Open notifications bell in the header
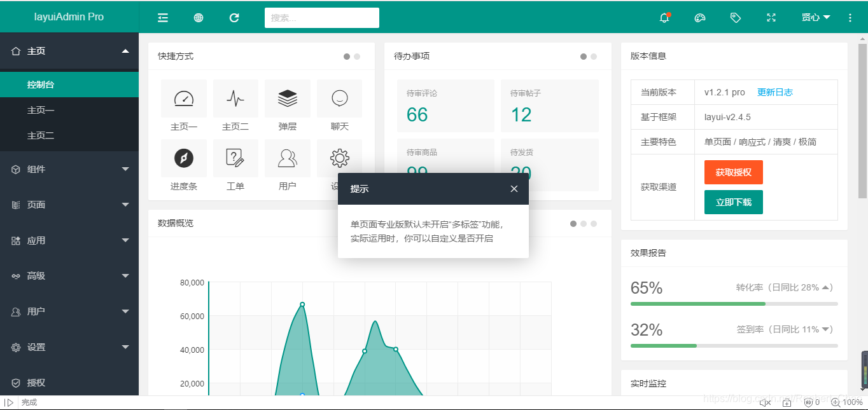 pyautogui.click(x=665, y=17)
